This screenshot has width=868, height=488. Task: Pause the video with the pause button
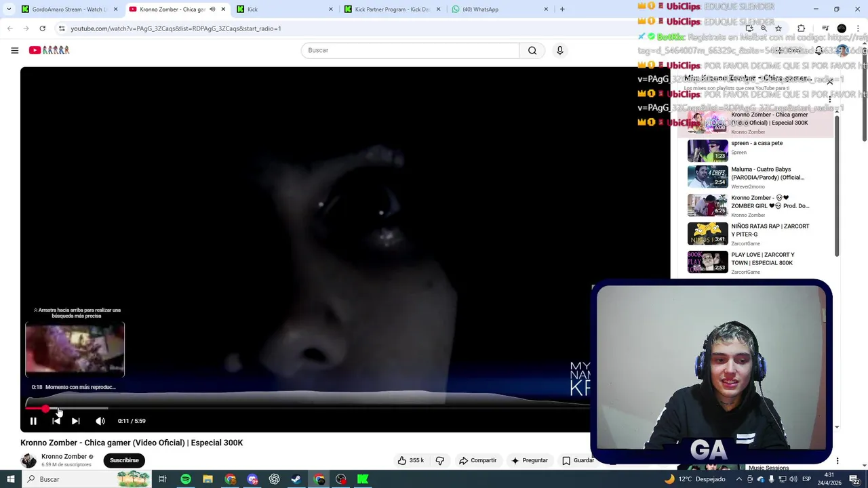pyautogui.click(x=33, y=421)
